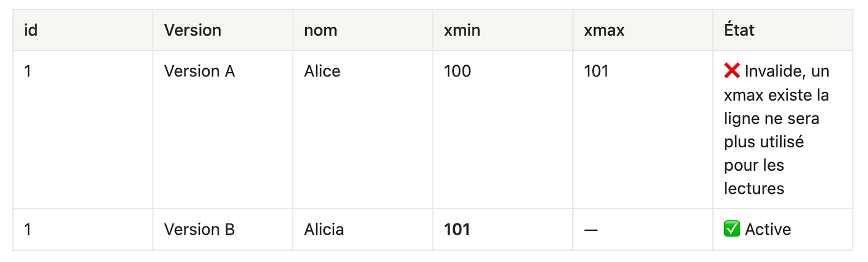Click the red cross Invalide icon
This screenshot has height=262, width=868.
pyautogui.click(x=732, y=71)
